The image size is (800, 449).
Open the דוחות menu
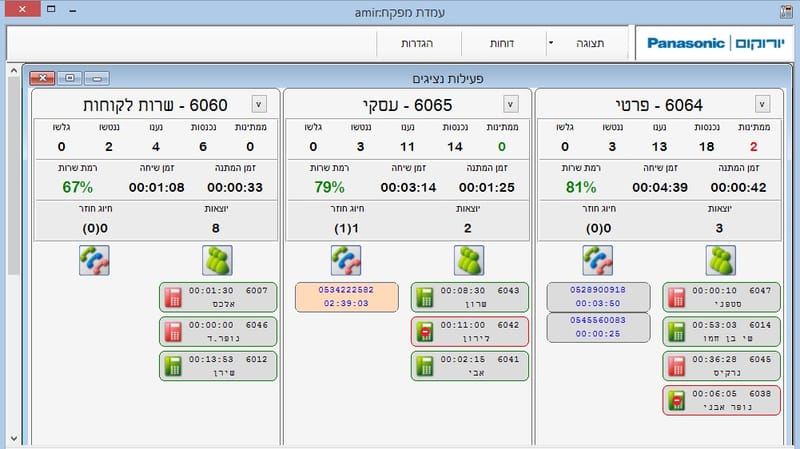pyautogui.click(x=502, y=43)
